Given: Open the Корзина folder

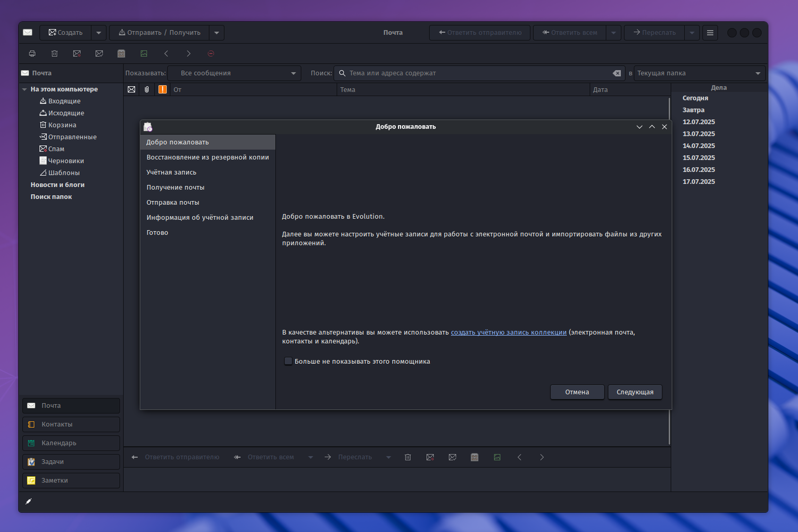Looking at the screenshot, I should point(62,125).
